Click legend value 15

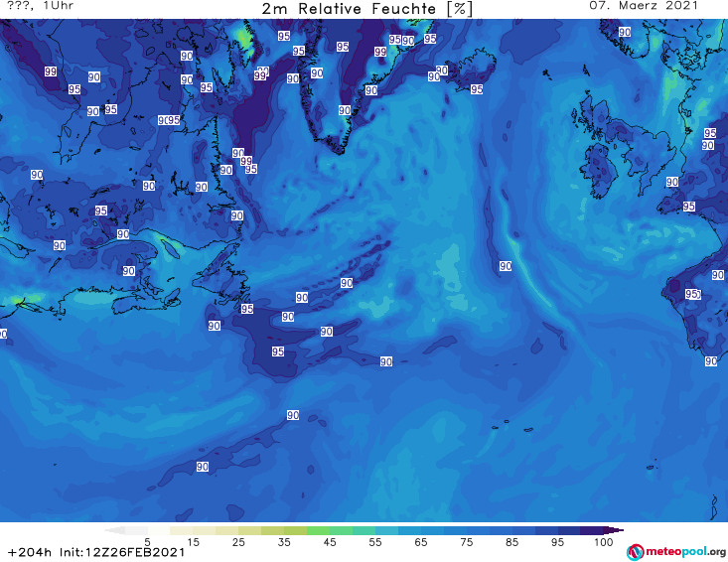193,542
